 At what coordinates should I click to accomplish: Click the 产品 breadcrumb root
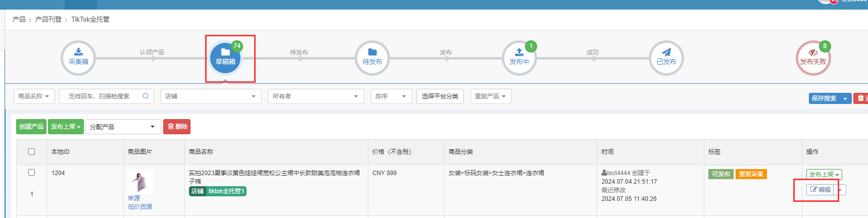pyautogui.click(x=19, y=19)
